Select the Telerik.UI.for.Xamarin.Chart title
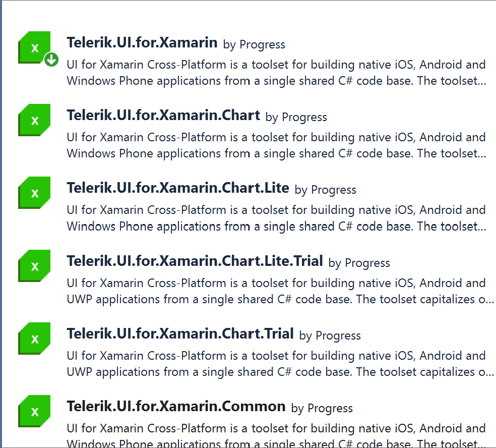 coord(163,115)
